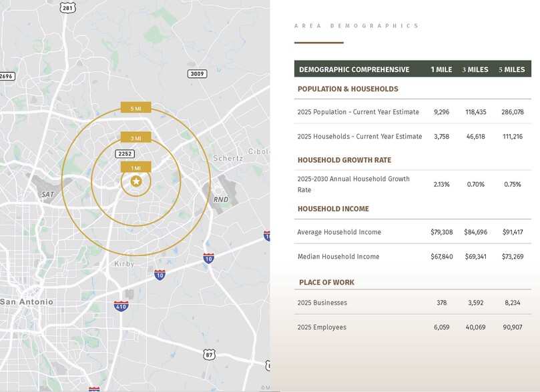Click the San Antonio city label
Image resolution: width=540 pixels, height=392 pixels.
click(x=27, y=302)
